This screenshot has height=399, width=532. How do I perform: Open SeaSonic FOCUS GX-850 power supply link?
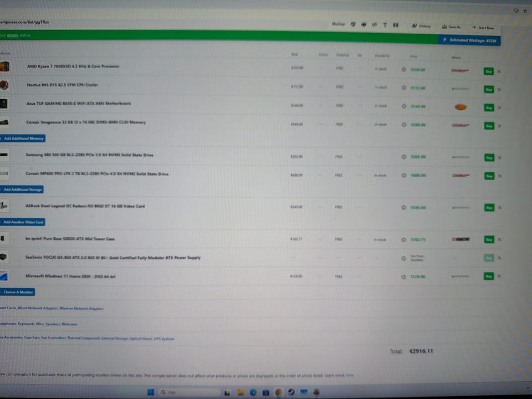click(112, 258)
